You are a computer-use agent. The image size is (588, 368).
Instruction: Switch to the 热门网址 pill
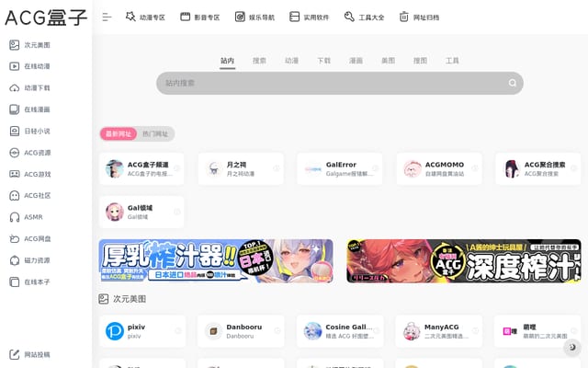coord(155,134)
